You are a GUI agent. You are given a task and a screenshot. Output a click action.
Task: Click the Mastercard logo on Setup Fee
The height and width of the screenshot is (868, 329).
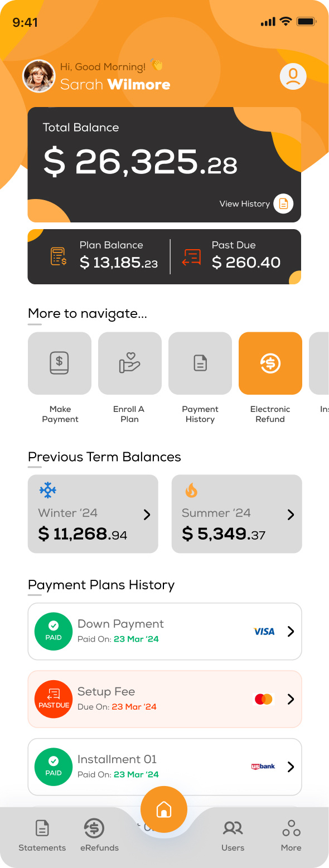tap(263, 699)
